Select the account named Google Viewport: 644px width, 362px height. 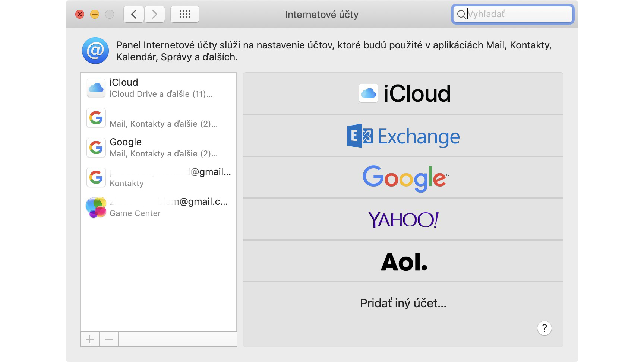point(159,147)
